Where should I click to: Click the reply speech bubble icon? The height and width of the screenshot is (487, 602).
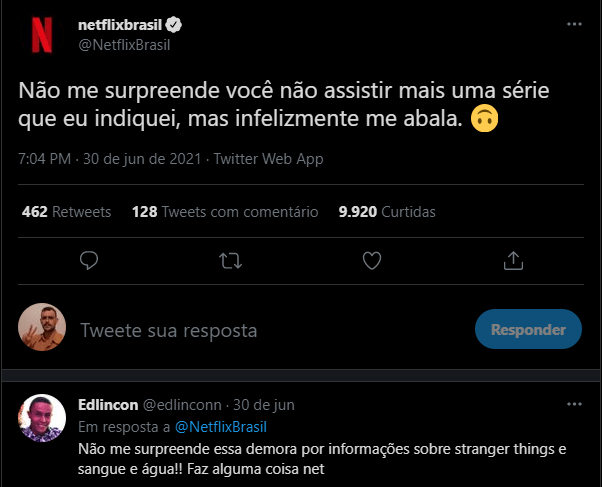point(88,261)
